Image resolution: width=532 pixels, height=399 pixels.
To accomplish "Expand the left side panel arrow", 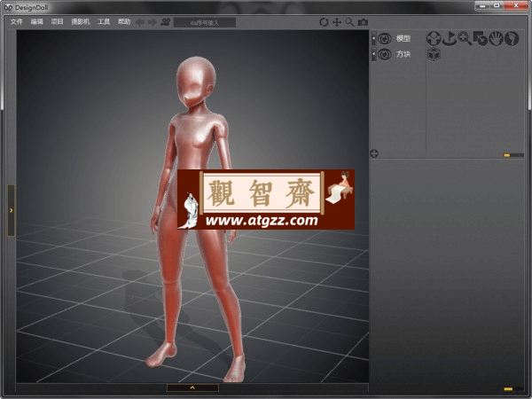I will [x=12, y=210].
